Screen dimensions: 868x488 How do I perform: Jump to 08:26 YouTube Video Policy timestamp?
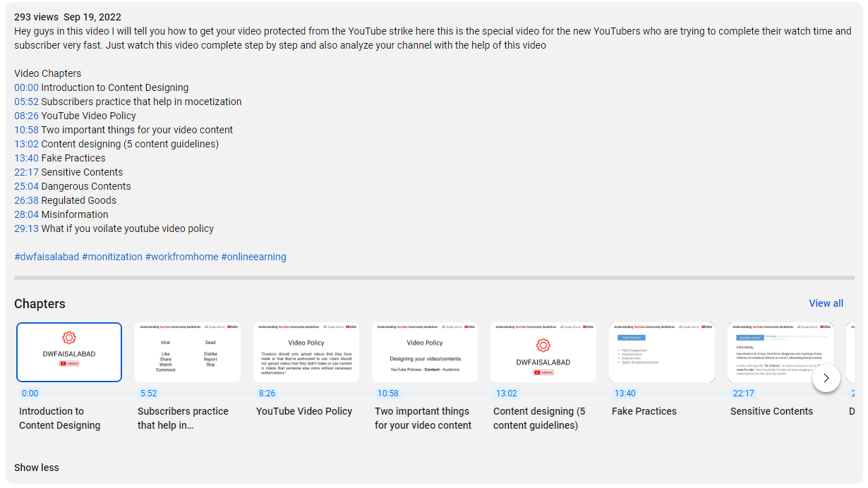click(x=26, y=116)
